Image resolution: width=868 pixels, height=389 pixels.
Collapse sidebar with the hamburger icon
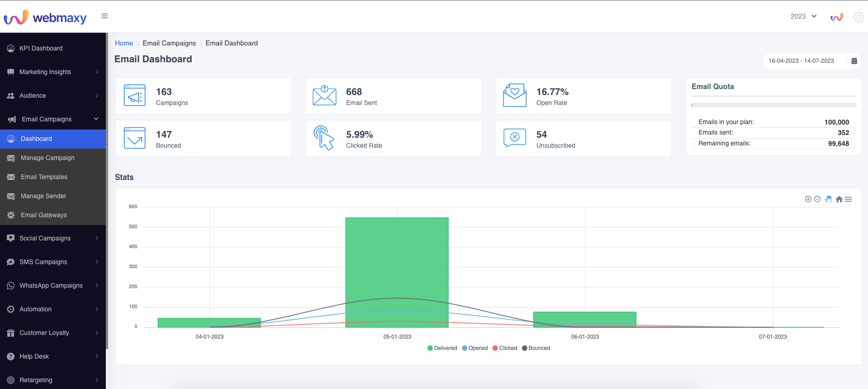coord(104,16)
